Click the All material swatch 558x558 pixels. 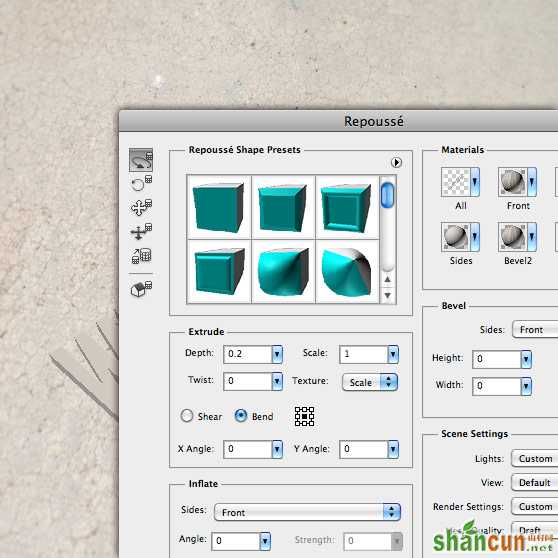point(456,182)
